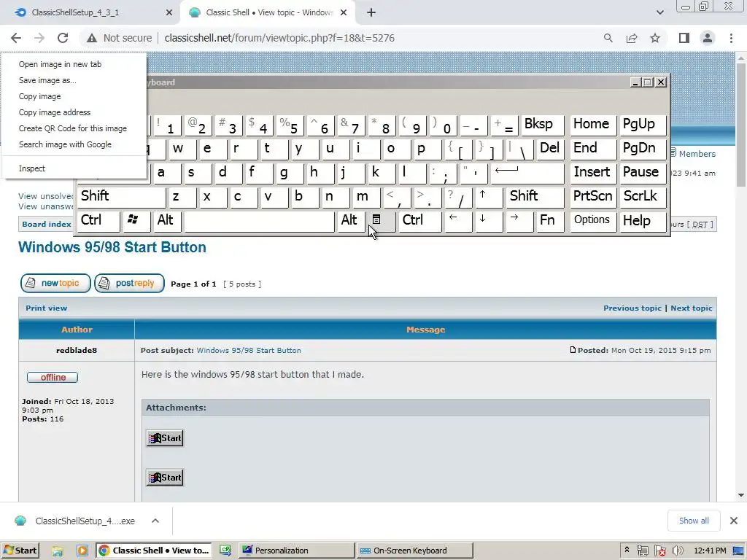Click Show all downloads
This screenshot has height=560, width=747.
[x=694, y=521]
